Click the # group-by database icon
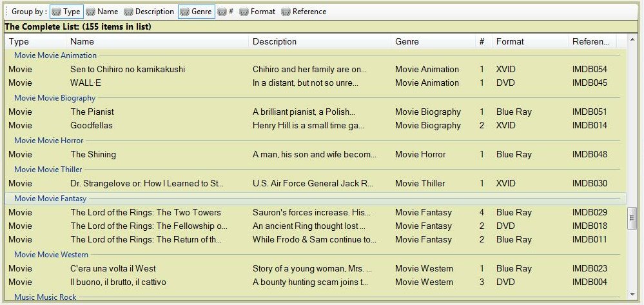Viewport: 644px width, 305px height. point(222,12)
